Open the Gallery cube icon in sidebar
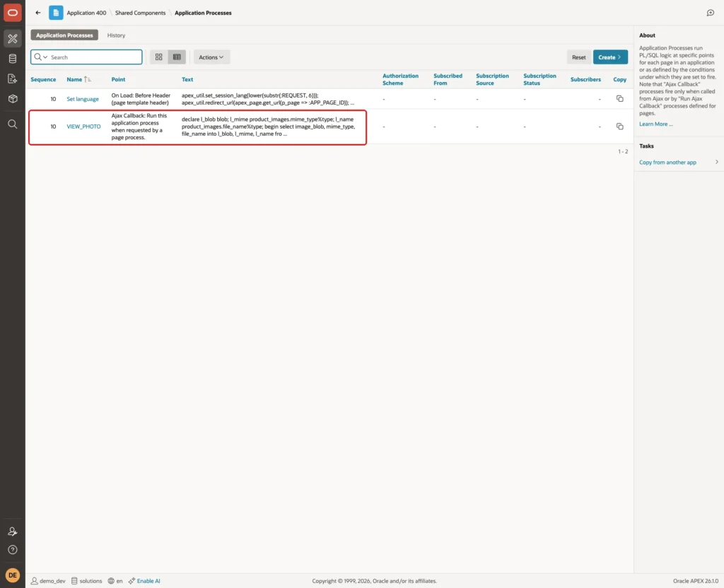This screenshot has height=588, width=724. coord(13,99)
